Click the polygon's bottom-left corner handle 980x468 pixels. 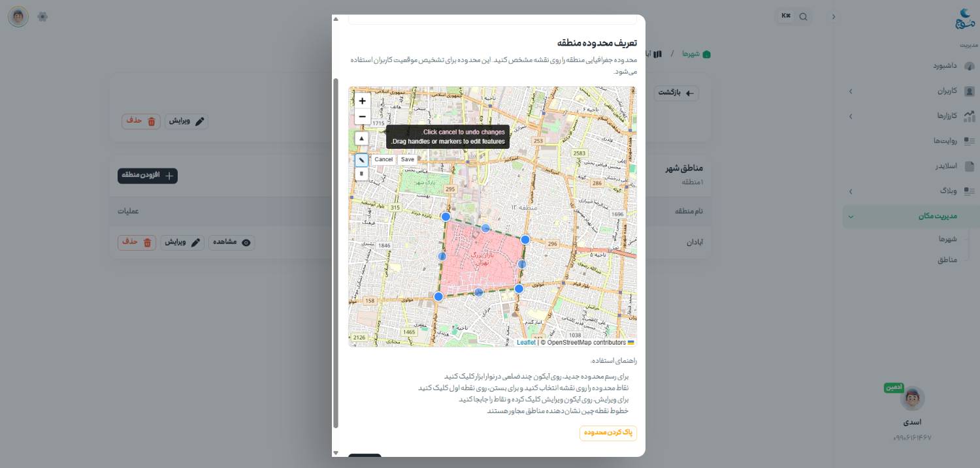[x=438, y=296]
